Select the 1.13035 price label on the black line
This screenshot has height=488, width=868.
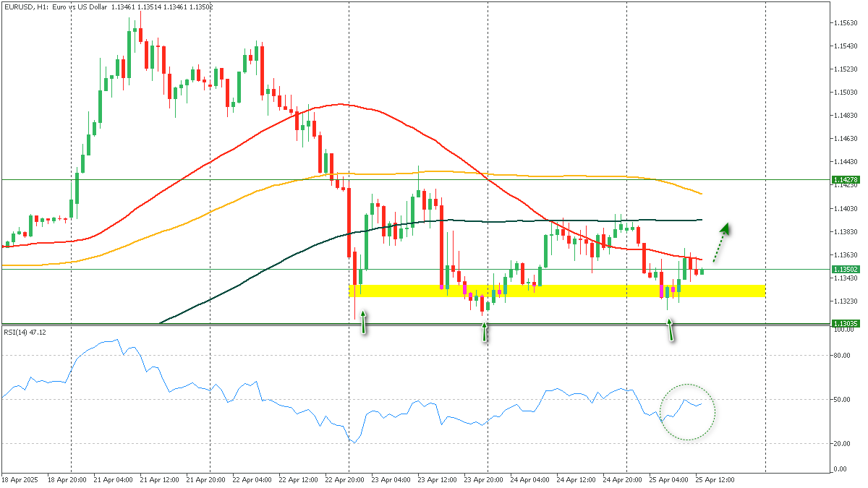pos(846,323)
